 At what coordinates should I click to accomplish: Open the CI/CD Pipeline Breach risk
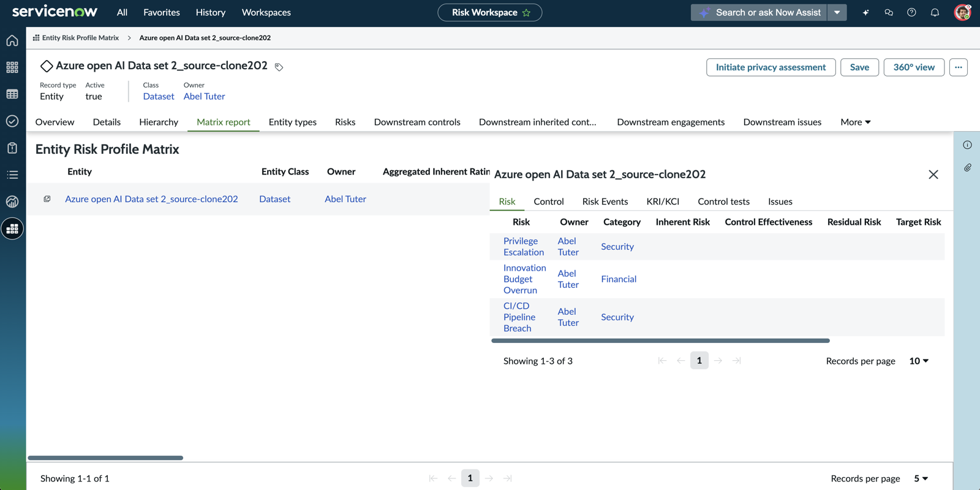tap(519, 317)
